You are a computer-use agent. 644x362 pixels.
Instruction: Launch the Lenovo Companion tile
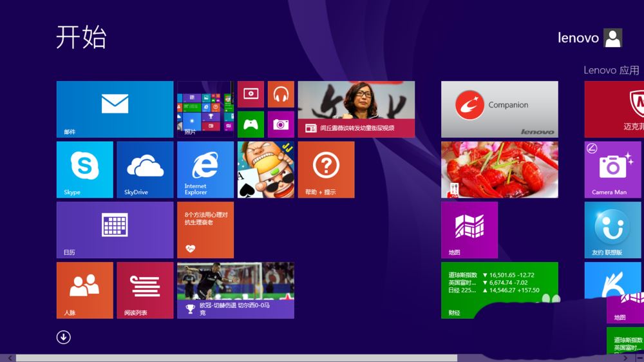point(500,110)
